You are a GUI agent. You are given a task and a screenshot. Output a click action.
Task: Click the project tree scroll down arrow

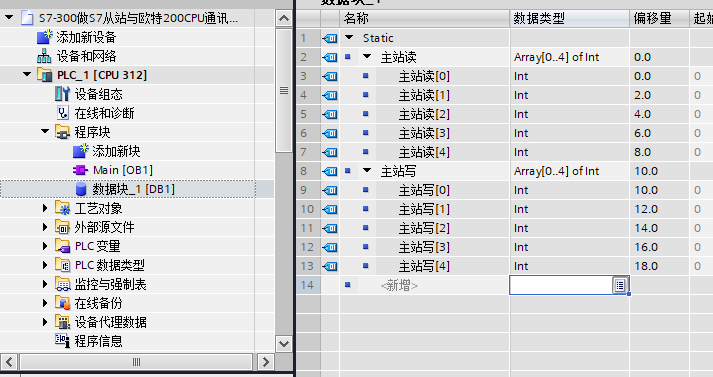tap(284, 343)
